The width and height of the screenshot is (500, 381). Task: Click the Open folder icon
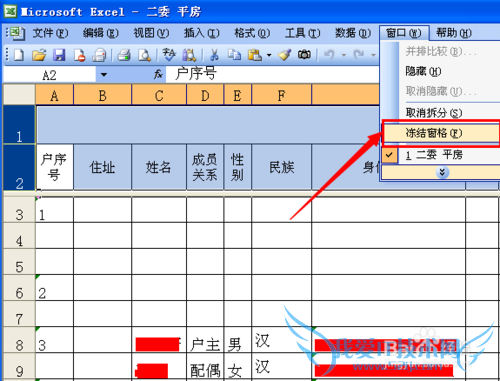click(39, 55)
